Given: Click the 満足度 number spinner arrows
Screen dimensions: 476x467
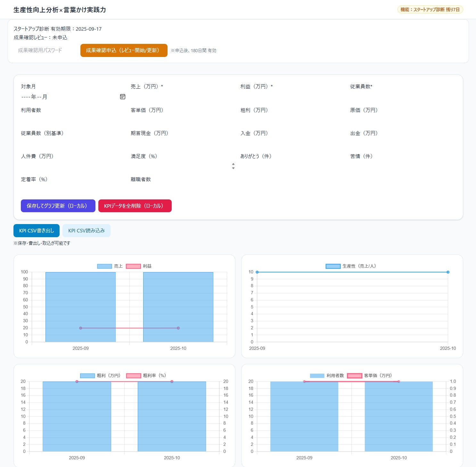Looking at the screenshot, I should [233, 166].
